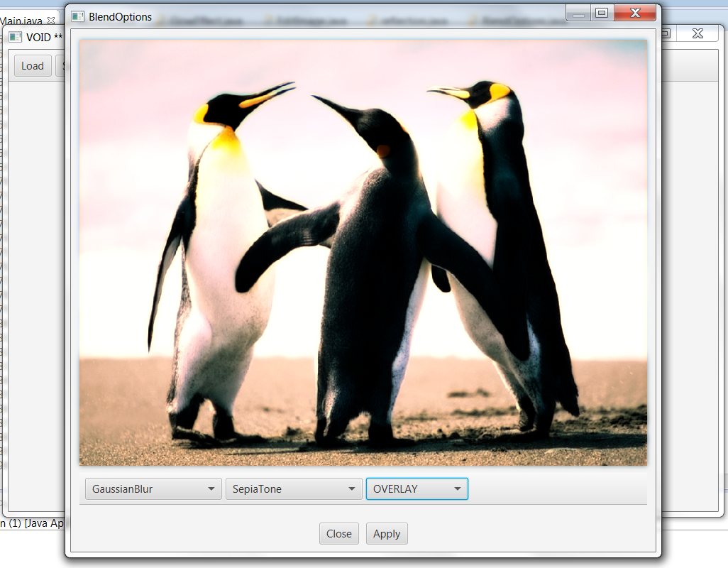
Task: Maximize the BlendOptions window
Action: coord(602,13)
